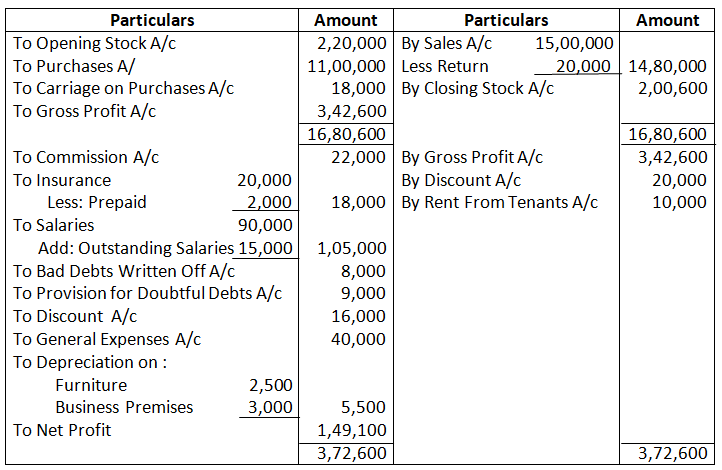Select the To Carriage on Purchases A/c entry
722x470 pixels.
124,88
